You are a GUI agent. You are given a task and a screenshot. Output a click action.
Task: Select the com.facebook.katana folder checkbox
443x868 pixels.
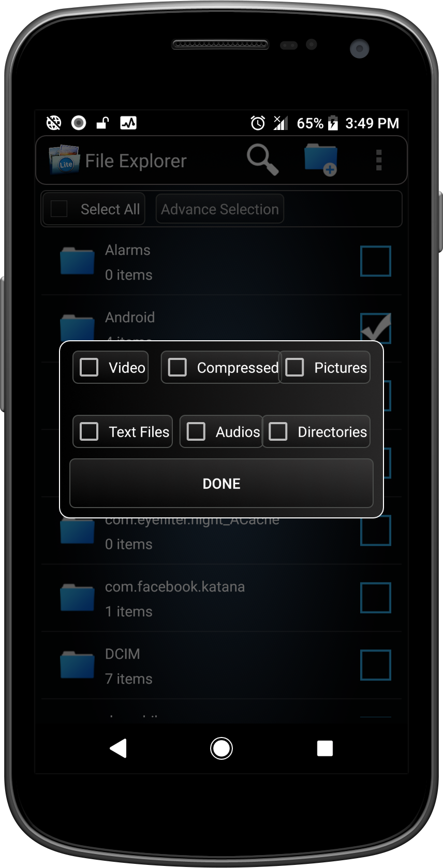coord(376,598)
